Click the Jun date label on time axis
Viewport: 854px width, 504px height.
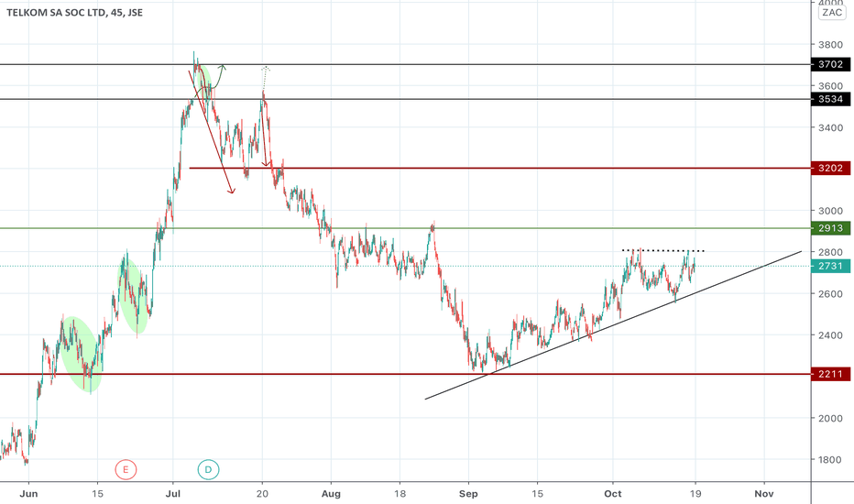coord(28,494)
